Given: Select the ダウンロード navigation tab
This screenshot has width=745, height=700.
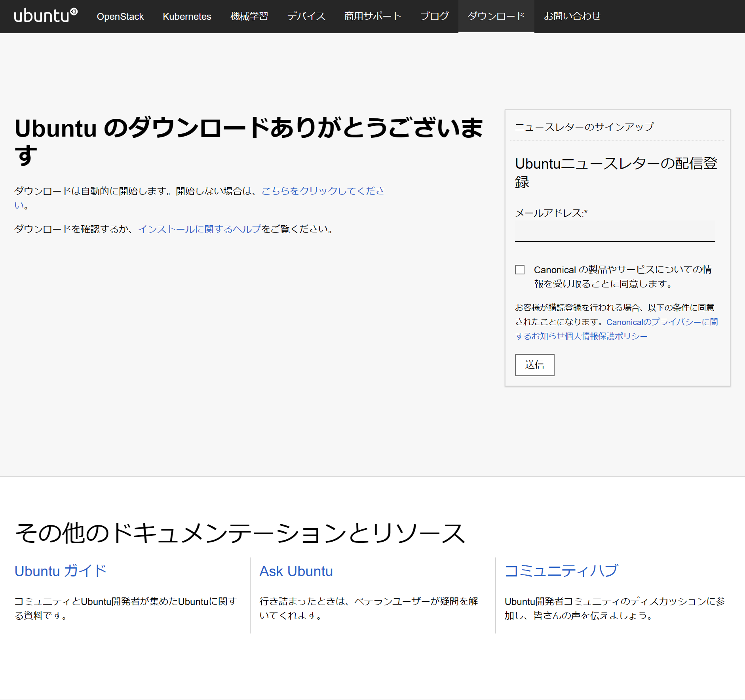Looking at the screenshot, I should coord(496,17).
